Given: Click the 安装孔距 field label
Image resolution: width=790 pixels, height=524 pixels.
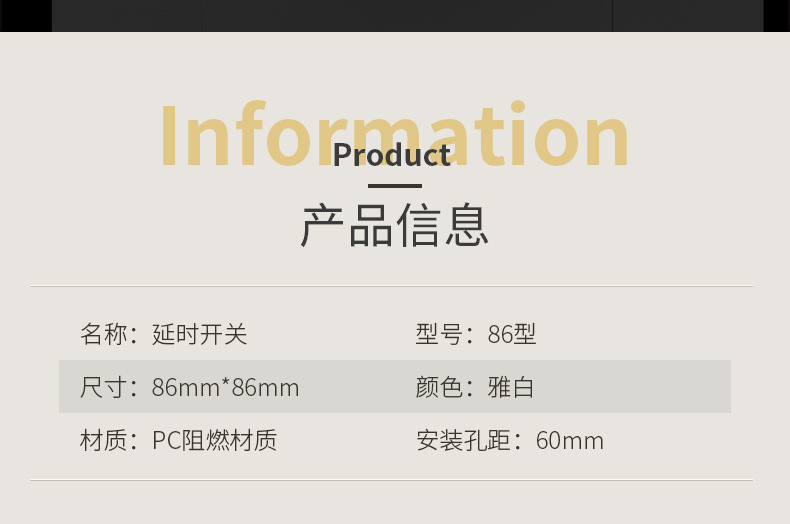Looking at the screenshot, I should click(x=464, y=440).
